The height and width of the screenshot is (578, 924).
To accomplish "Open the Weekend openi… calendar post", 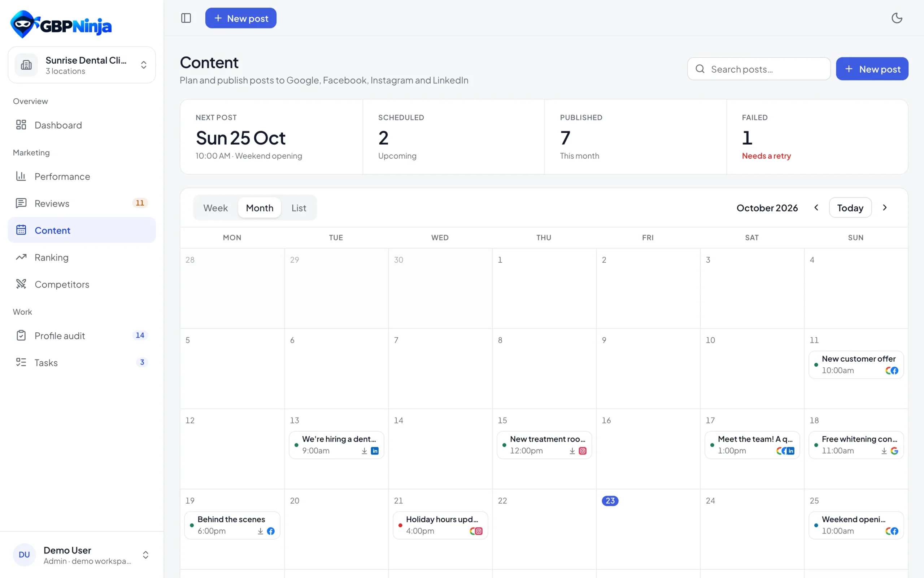I will [x=856, y=525].
